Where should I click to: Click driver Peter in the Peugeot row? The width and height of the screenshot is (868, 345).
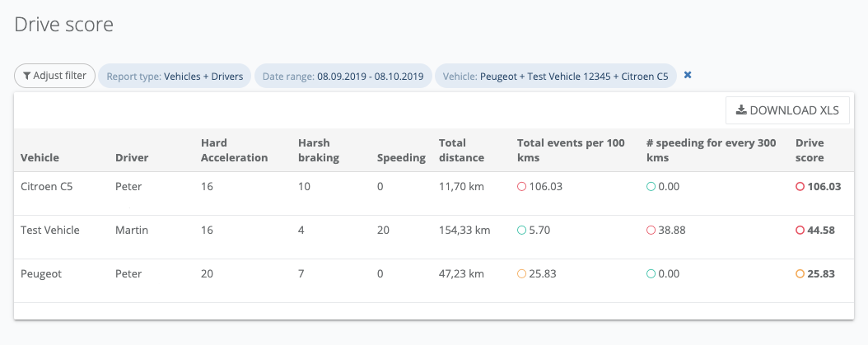(x=128, y=273)
